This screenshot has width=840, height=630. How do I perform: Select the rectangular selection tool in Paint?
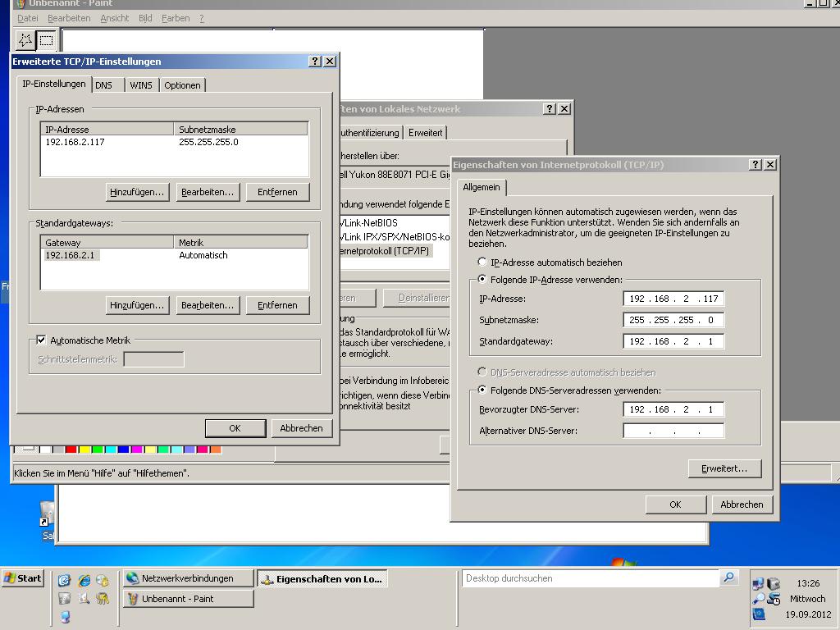click(46, 39)
